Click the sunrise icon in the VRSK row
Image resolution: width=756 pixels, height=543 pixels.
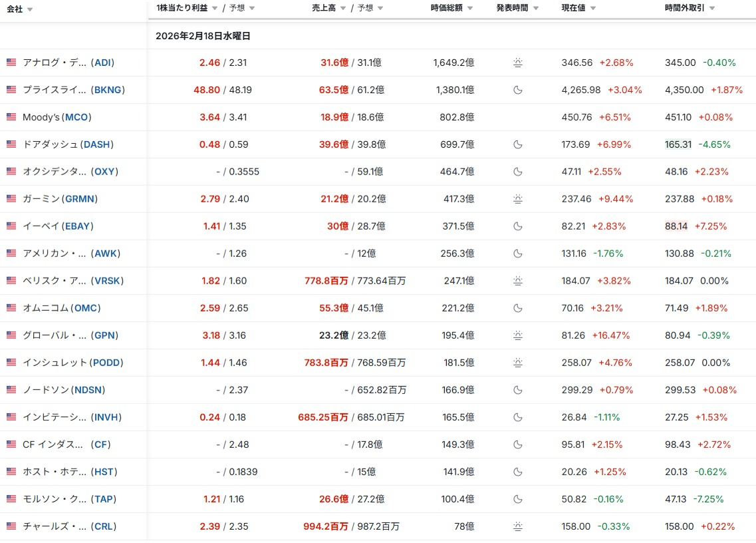click(x=518, y=281)
